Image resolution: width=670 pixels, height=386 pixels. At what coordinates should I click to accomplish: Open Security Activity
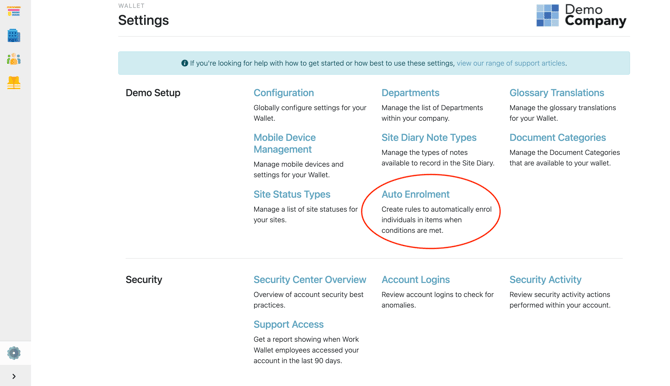tap(545, 280)
